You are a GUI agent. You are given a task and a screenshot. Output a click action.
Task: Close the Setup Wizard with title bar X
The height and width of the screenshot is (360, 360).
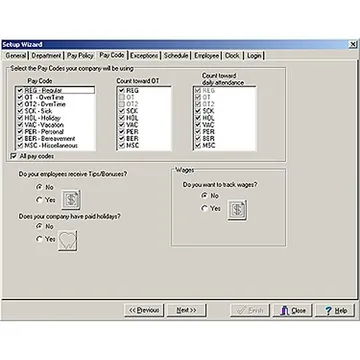click(x=353, y=45)
